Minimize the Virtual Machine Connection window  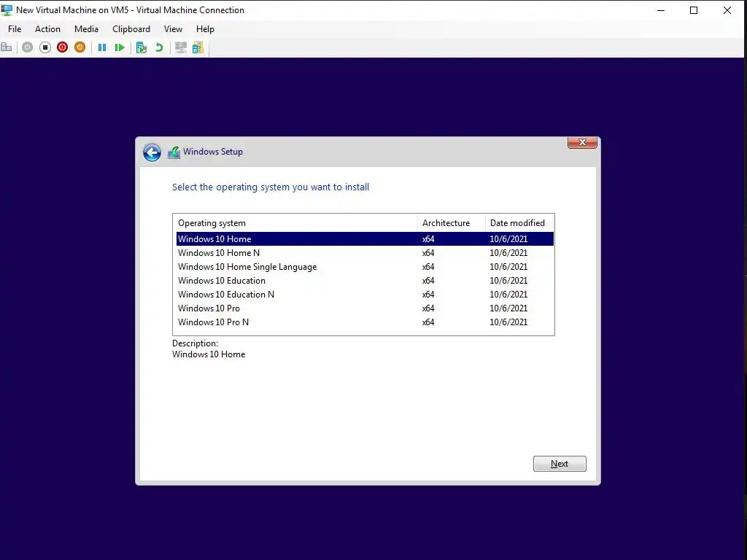coord(661,10)
